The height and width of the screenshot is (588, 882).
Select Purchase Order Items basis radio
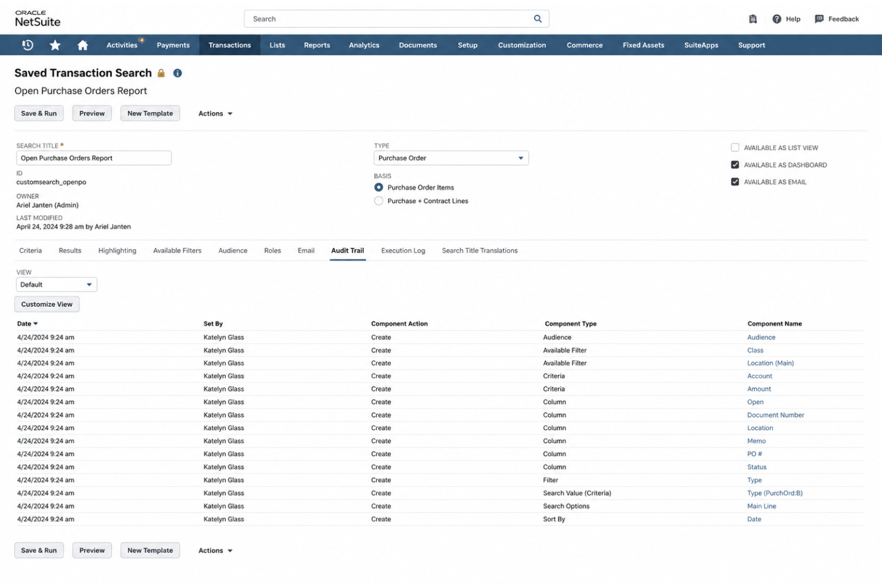(378, 187)
